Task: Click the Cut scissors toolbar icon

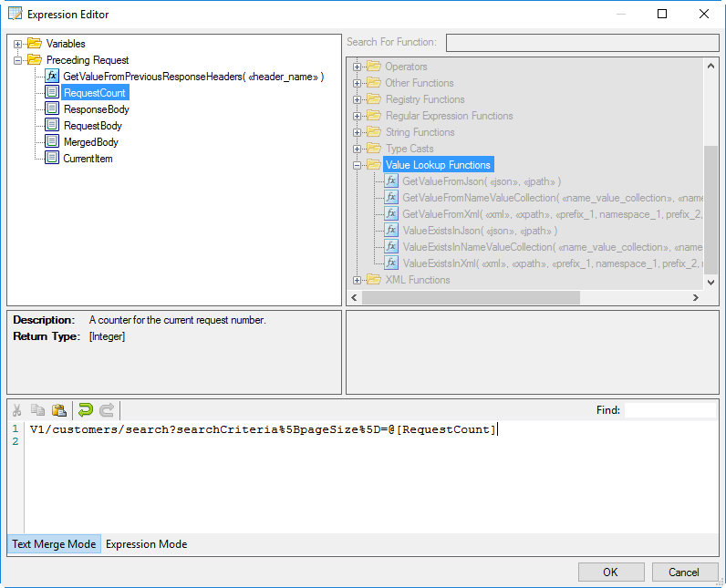Action: pos(17,410)
